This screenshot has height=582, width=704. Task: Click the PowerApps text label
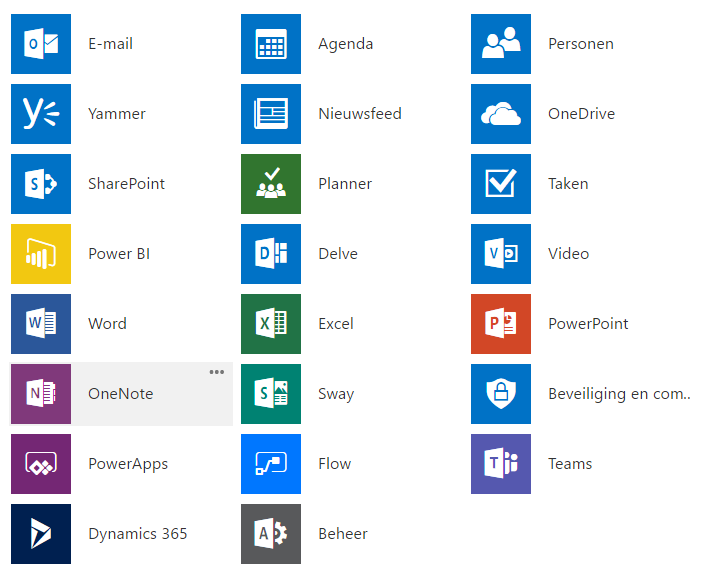[128, 464]
